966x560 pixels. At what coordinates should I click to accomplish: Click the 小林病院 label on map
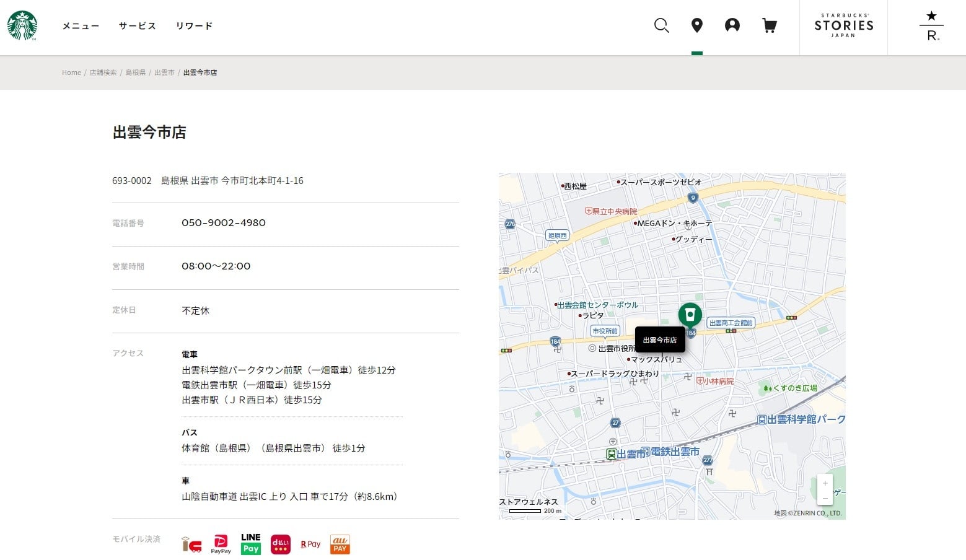716,381
